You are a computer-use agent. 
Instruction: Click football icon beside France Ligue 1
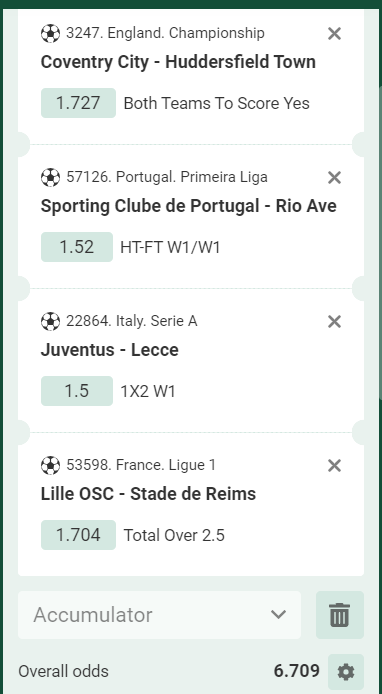50,465
